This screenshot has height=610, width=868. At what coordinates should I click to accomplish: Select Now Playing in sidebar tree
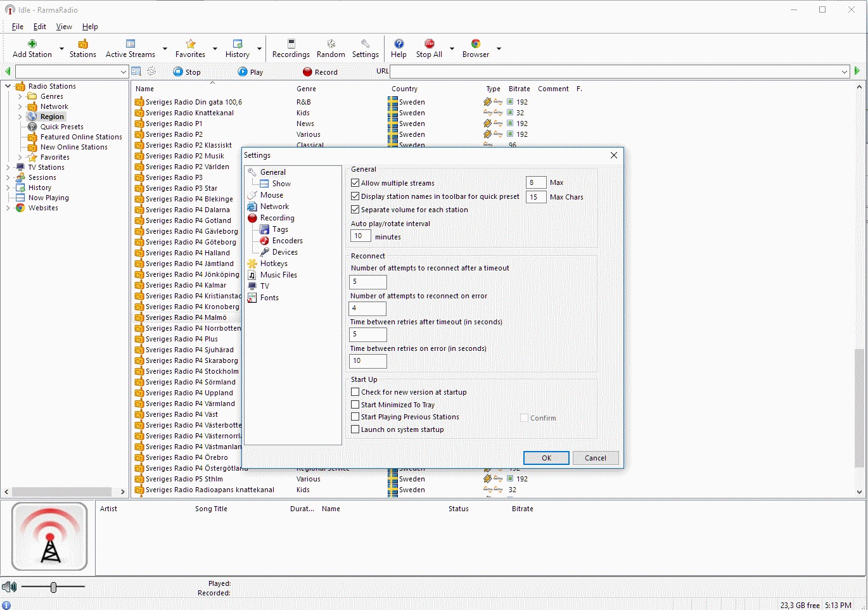[49, 198]
